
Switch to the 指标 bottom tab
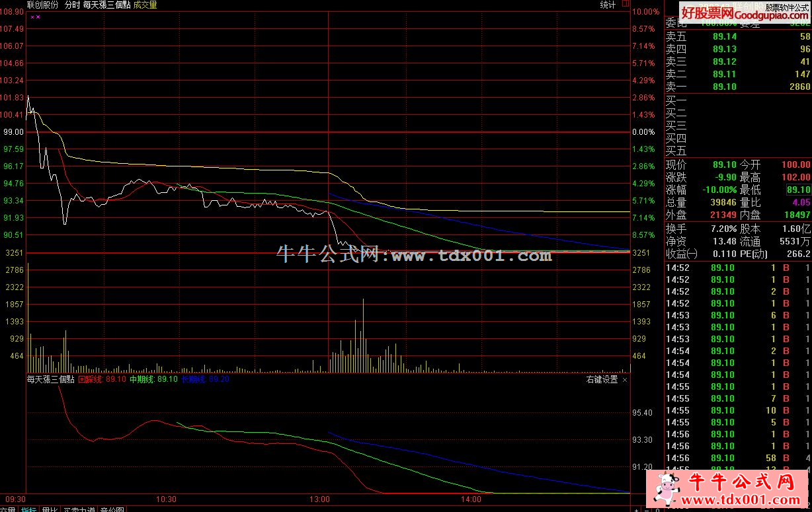[x=28, y=509]
